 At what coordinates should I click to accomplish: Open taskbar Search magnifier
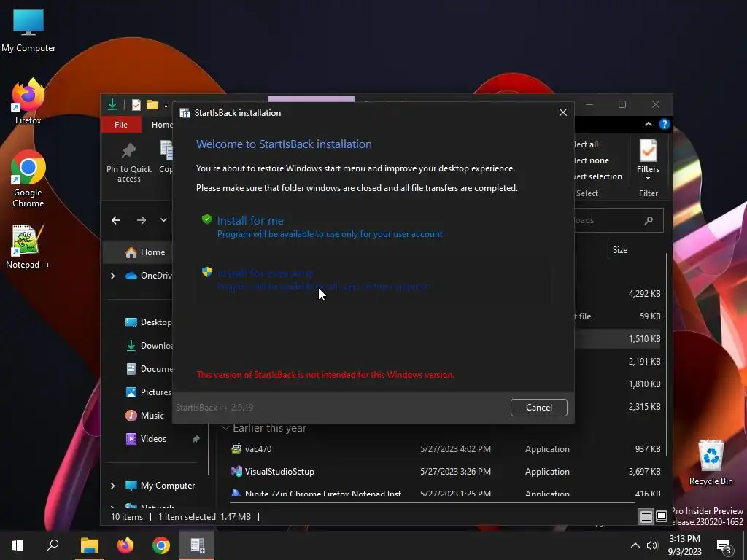(x=53, y=545)
